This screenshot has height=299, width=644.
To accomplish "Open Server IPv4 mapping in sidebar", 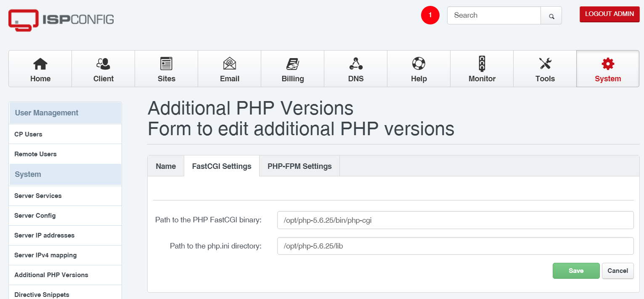I will [x=65, y=255].
